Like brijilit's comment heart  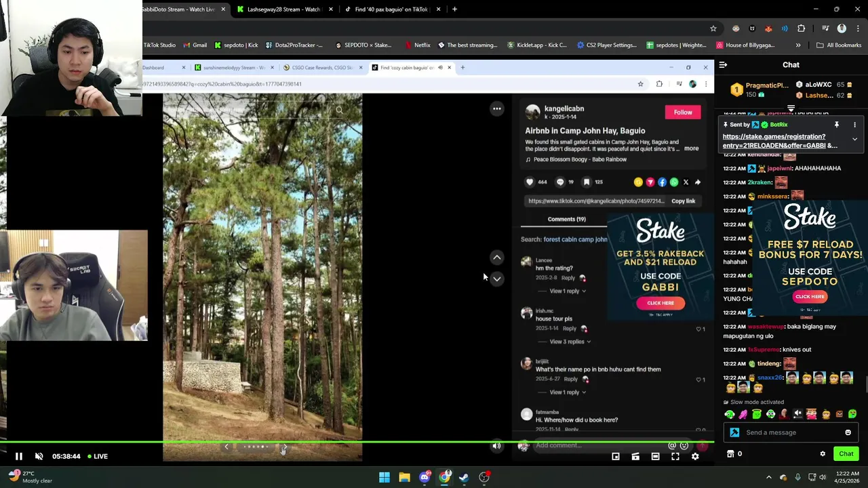click(699, 380)
